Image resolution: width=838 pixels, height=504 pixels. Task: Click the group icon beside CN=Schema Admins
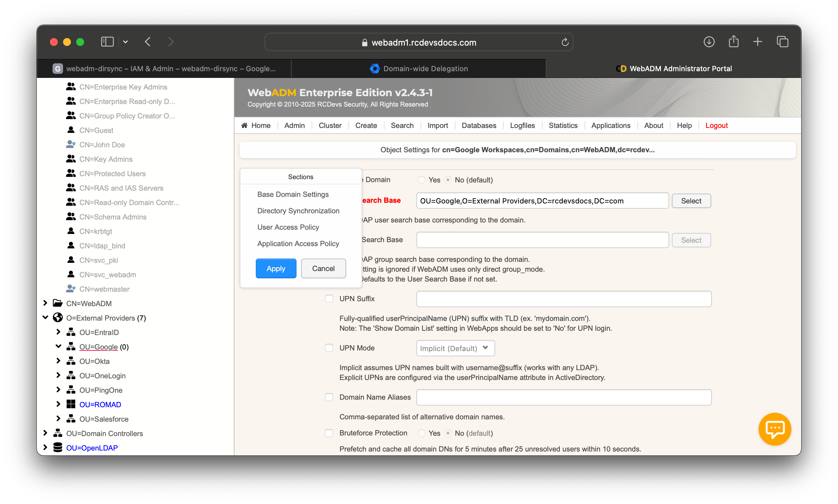[71, 216]
